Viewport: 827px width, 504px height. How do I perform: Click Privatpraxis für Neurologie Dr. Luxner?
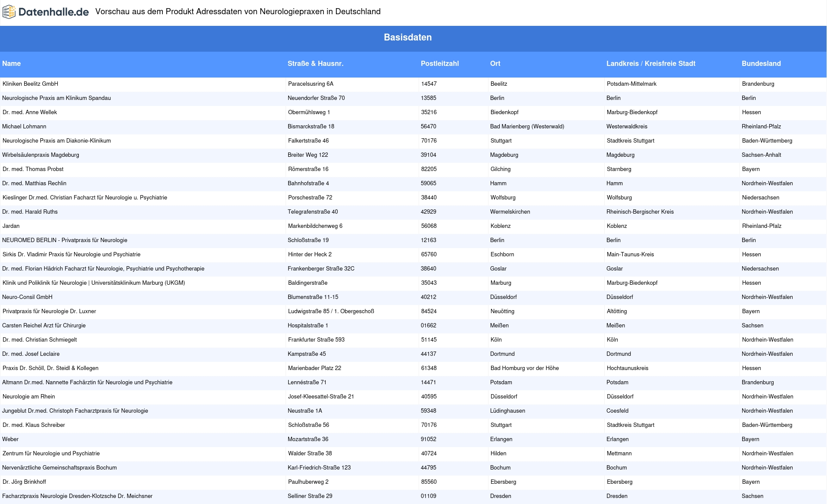(x=50, y=311)
